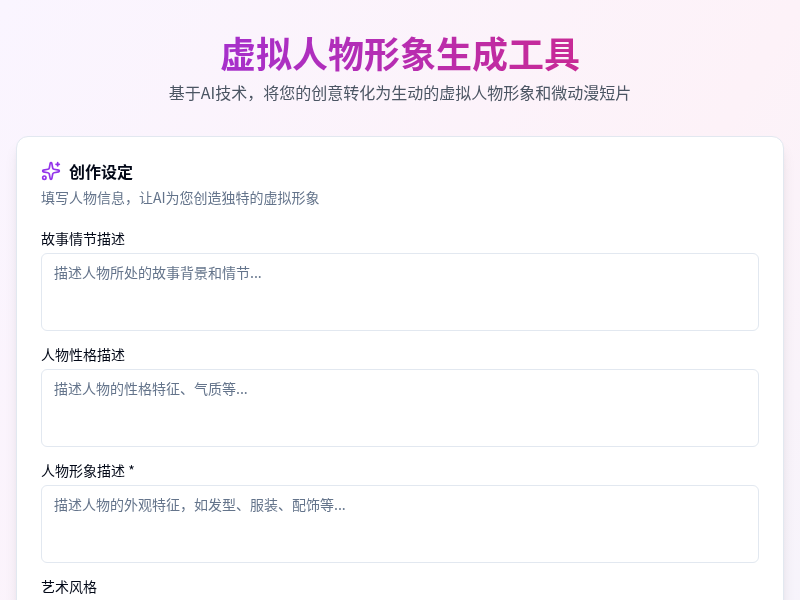Image resolution: width=800 pixels, height=600 pixels.
Task: Focus the 故事情节描述 text area
Action: [400, 292]
